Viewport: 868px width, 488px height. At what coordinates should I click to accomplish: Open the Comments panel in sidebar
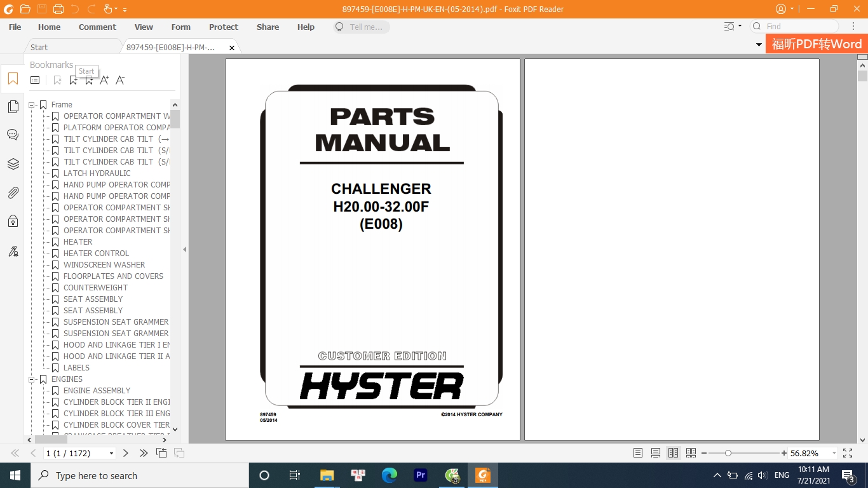13,135
